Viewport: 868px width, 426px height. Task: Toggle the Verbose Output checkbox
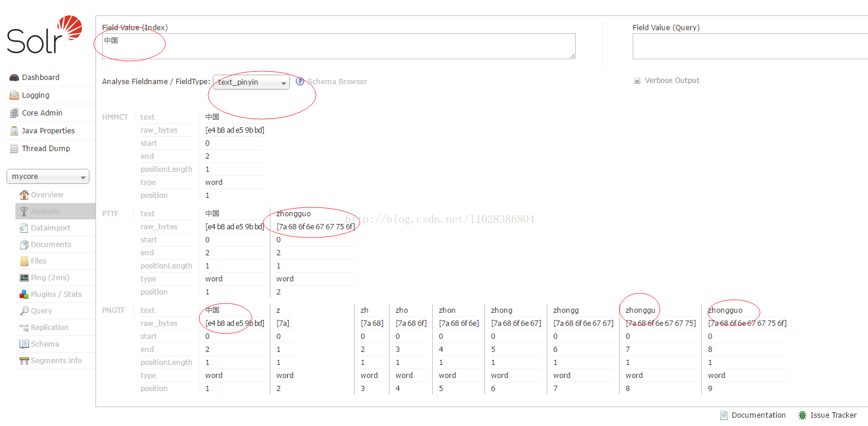[637, 81]
